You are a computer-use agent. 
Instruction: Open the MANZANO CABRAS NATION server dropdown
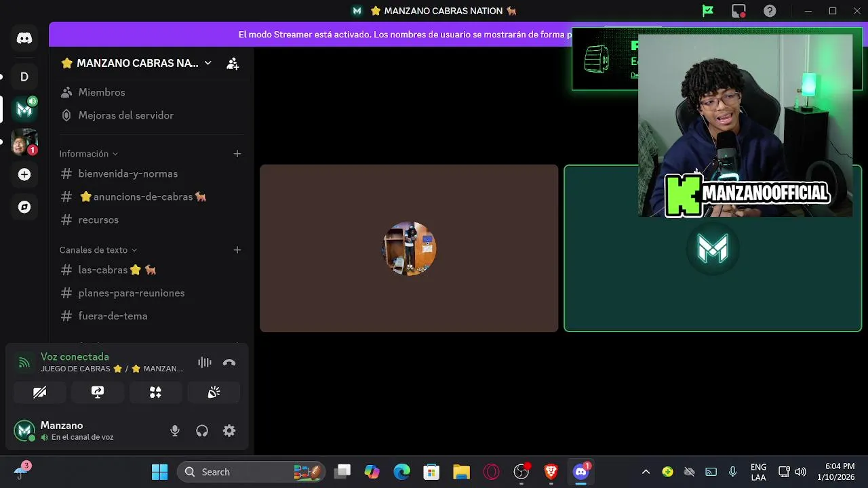point(136,63)
